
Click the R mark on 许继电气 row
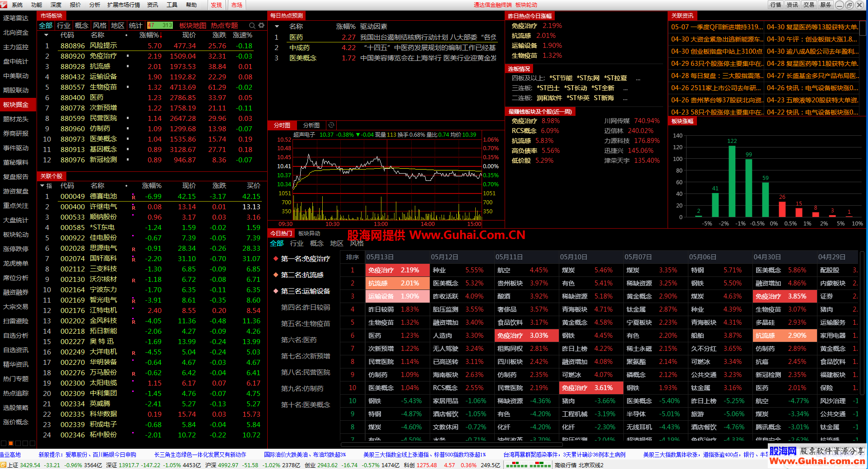(134, 207)
